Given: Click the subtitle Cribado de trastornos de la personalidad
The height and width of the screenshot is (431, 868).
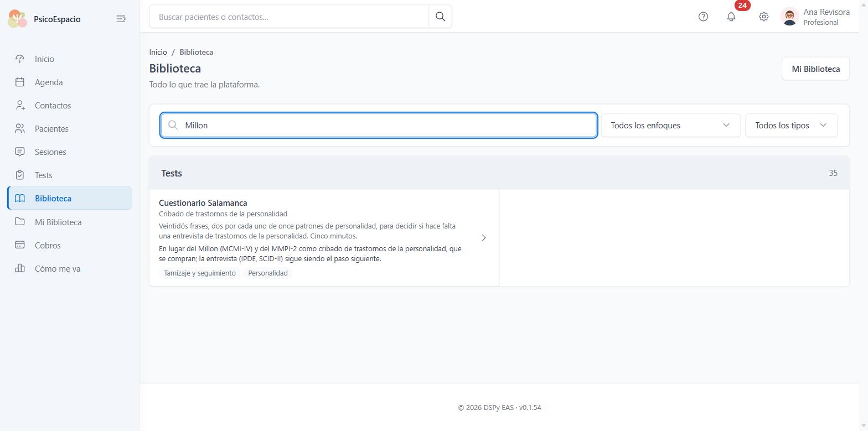Looking at the screenshot, I should coord(223,214).
